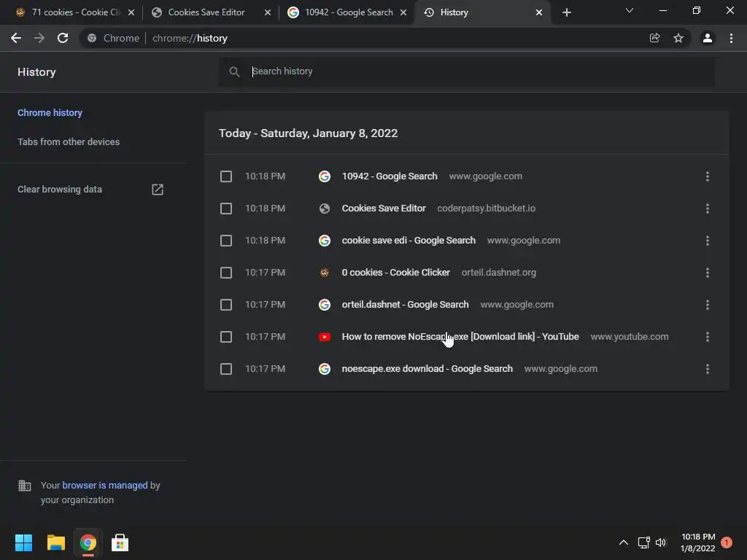Screen dimensions: 747x560
Task: Check the box for 0 cookies - Cookie Clicker
Action: pyautogui.click(x=226, y=273)
